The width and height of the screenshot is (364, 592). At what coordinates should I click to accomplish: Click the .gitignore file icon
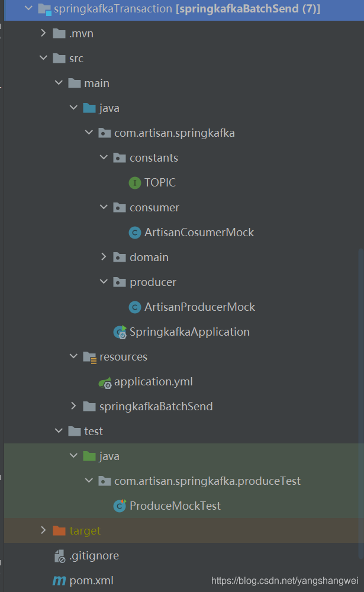pos(59,556)
